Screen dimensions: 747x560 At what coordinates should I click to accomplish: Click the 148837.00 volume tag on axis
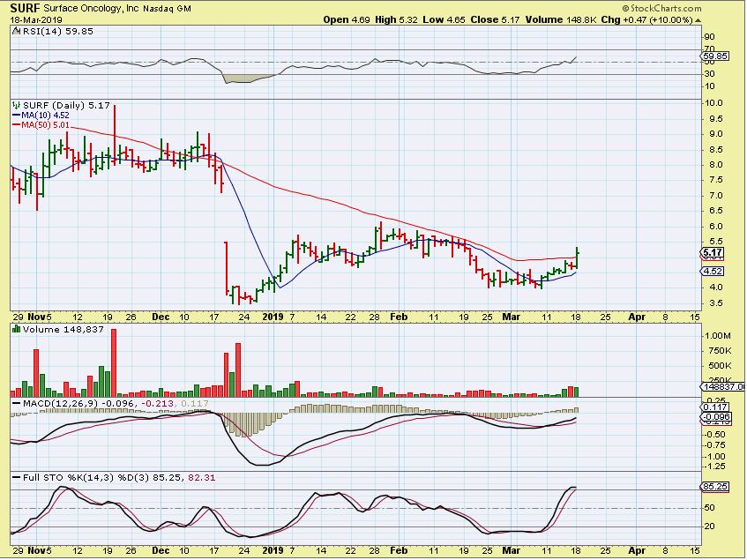(724, 387)
